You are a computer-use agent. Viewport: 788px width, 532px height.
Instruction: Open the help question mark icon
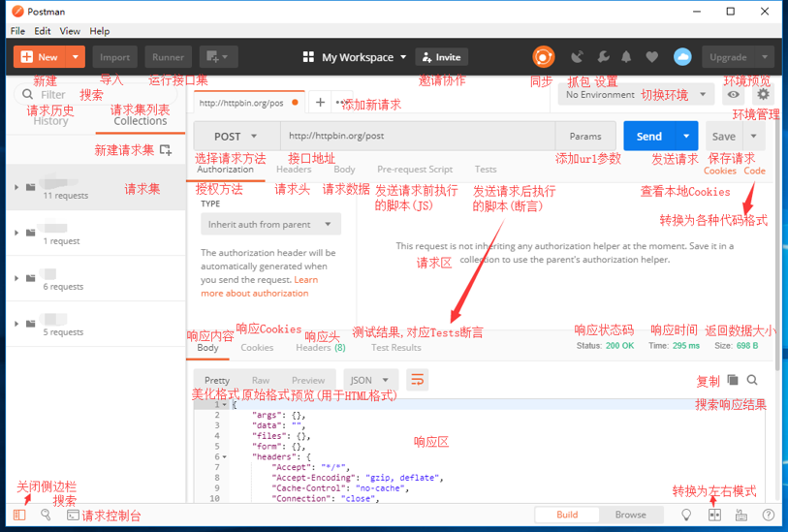tap(768, 515)
